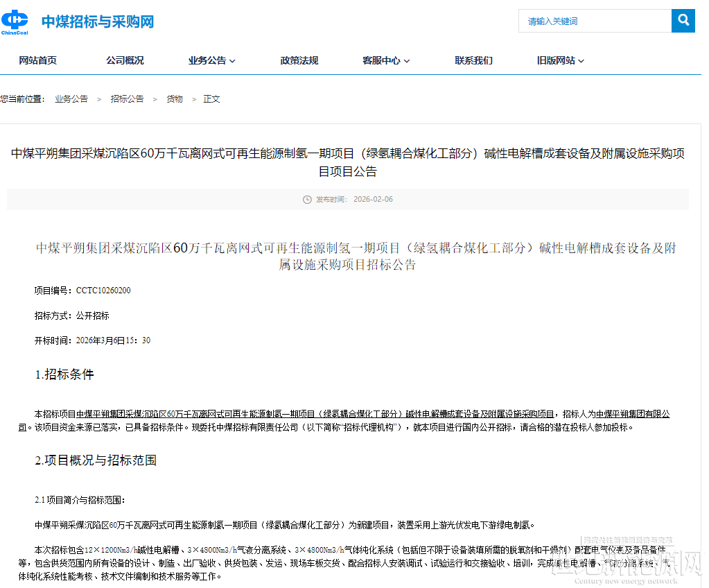Click the 正文 breadcrumb item
This screenshot has height=588, width=709.
[211, 99]
